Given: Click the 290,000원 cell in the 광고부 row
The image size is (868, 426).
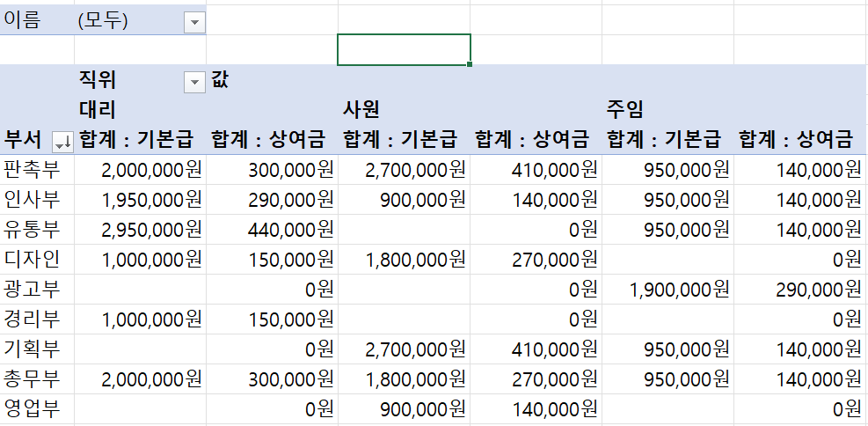Looking at the screenshot, I should (812, 290).
